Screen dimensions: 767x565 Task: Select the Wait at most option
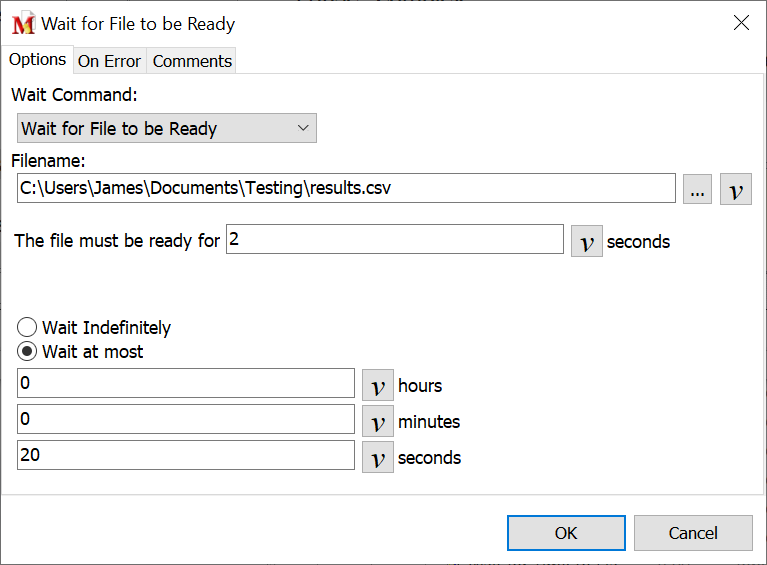[x=28, y=352]
